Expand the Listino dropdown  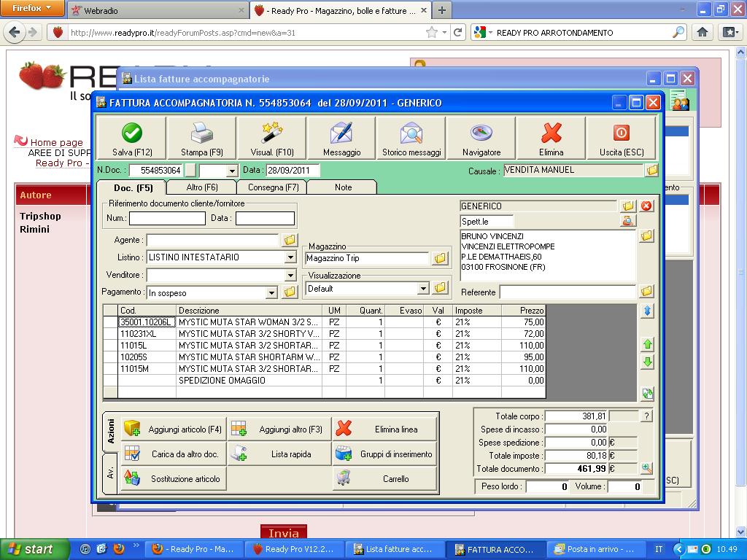290,257
